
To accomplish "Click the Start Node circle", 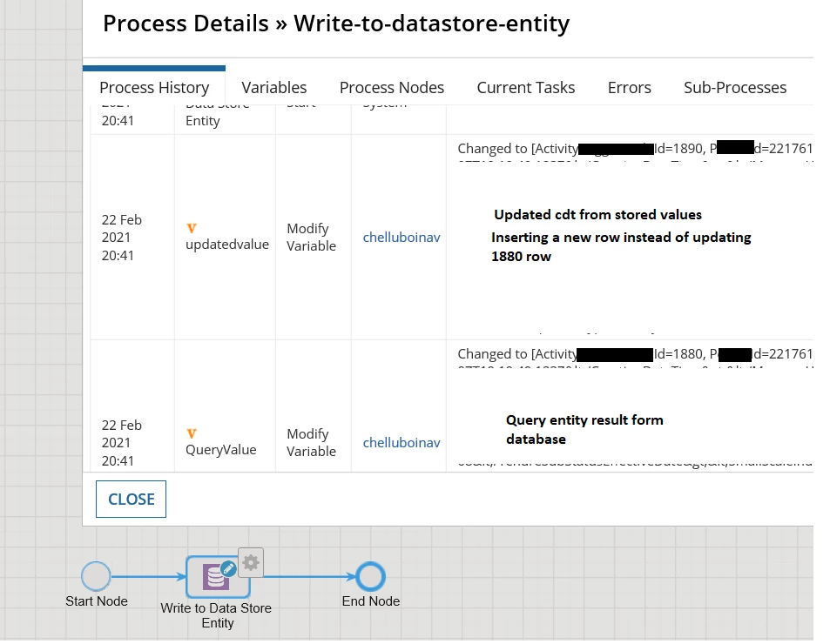I will [x=96, y=576].
